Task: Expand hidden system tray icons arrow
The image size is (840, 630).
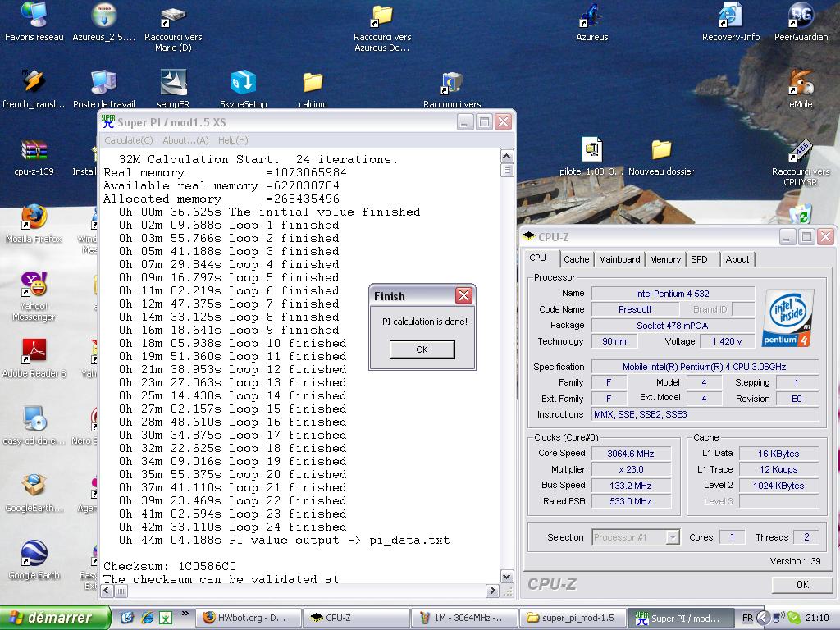Action: [764, 618]
